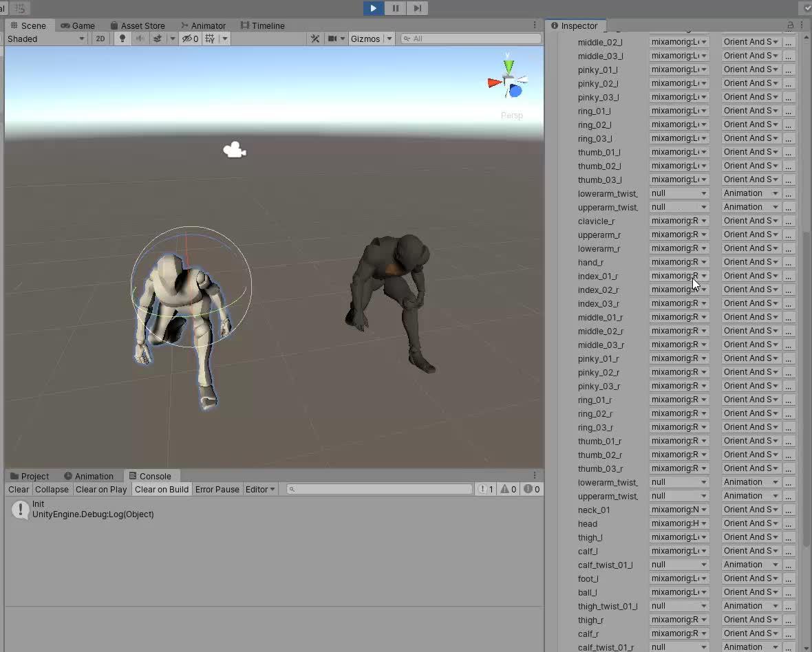Open bone dropdown for thumb_01_l
The image size is (812, 652).
[679, 151]
